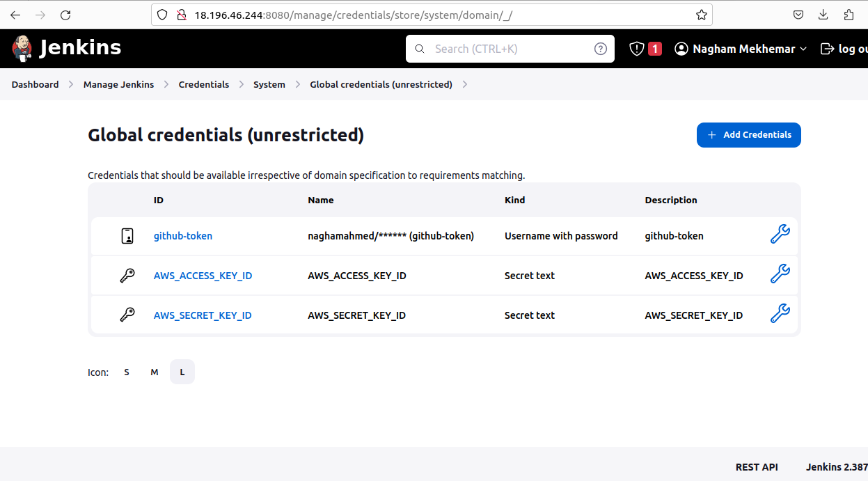Viewport: 868px width, 481px height.
Task: Open the security warning shield icon
Action: point(636,49)
